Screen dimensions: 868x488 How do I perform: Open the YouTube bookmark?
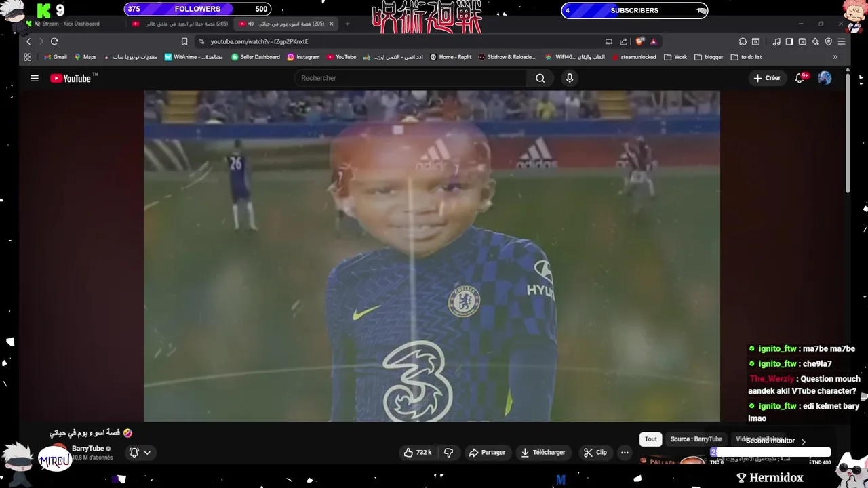coord(341,57)
